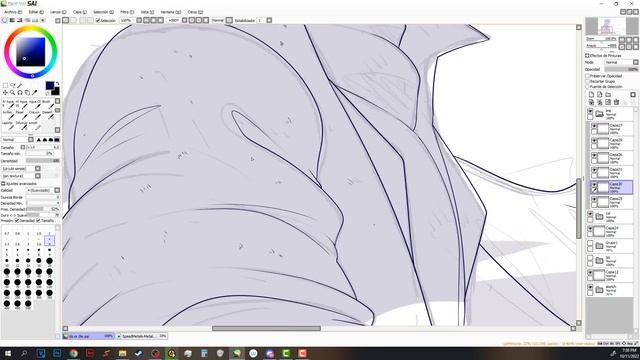Click the zoom percentage field in toolbar

pos(127,20)
